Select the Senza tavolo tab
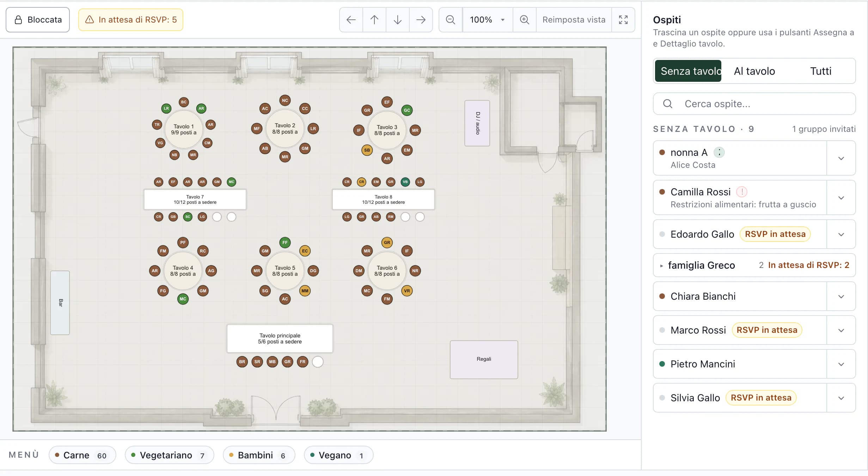868x476 pixels. coord(688,71)
